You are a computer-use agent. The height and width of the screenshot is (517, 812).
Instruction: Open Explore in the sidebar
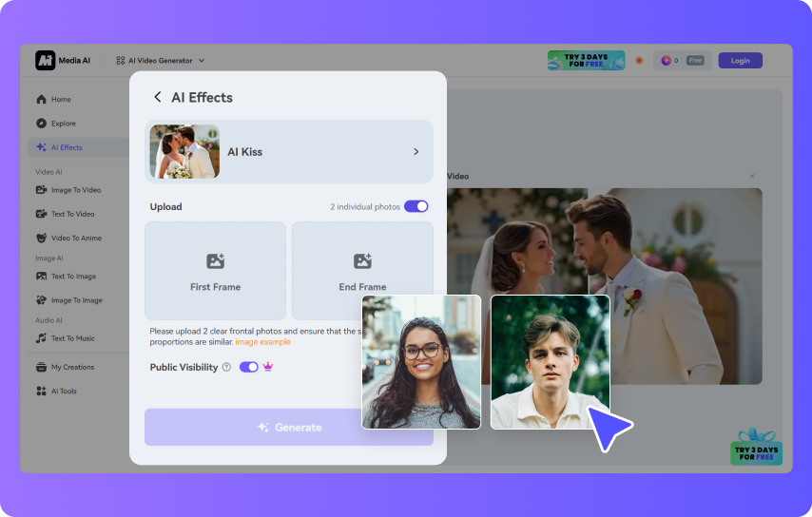pyautogui.click(x=63, y=124)
